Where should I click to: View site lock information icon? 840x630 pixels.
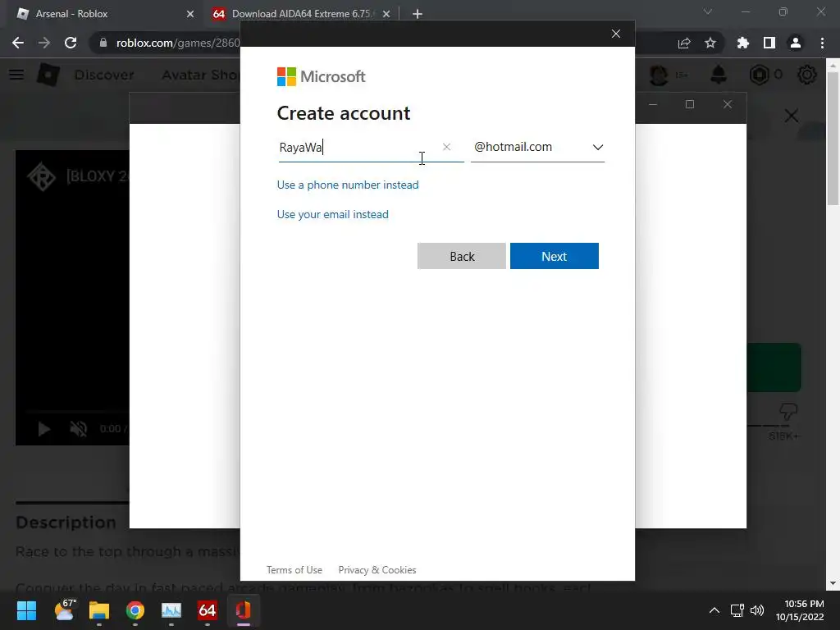103,43
